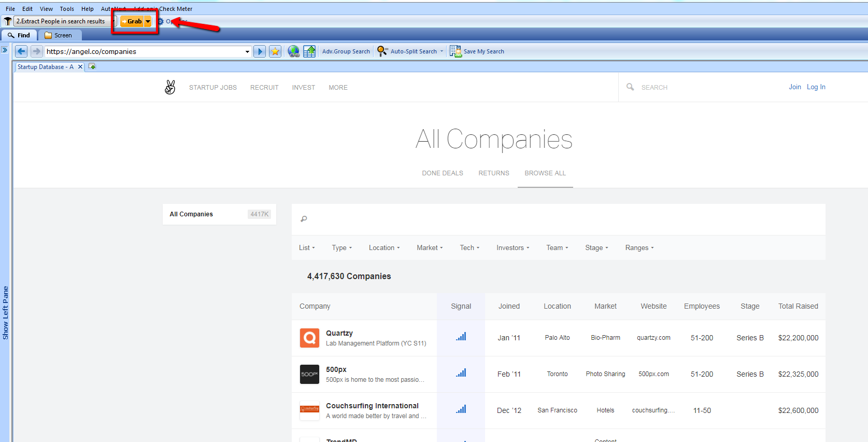Expand the extraction template dropdown
This screenshot has height=442, width=868.
tap(113, 21)
